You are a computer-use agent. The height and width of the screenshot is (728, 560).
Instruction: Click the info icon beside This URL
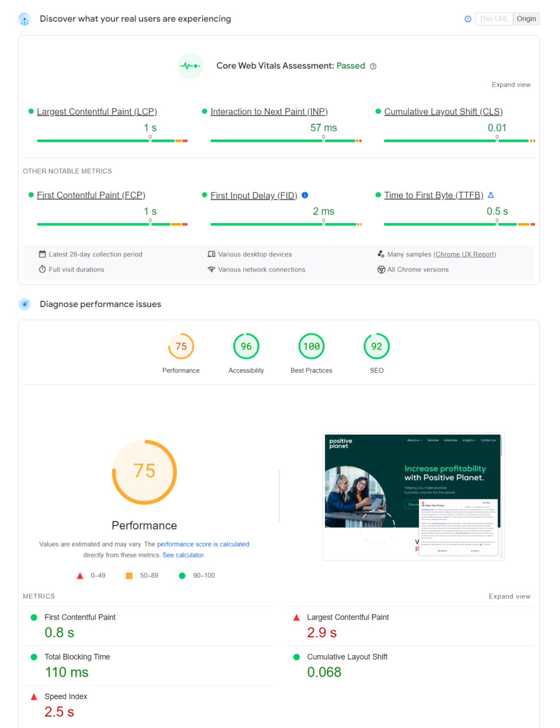coord(468,19)
